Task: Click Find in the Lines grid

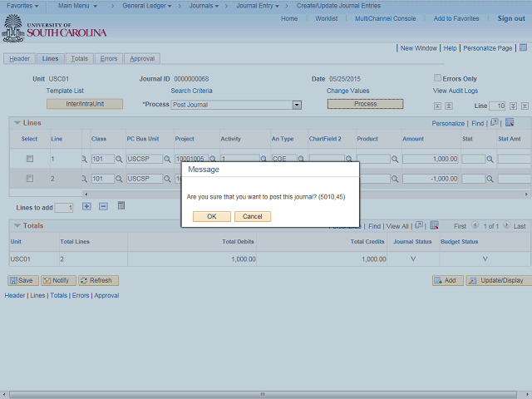Action: coord(477,124)
